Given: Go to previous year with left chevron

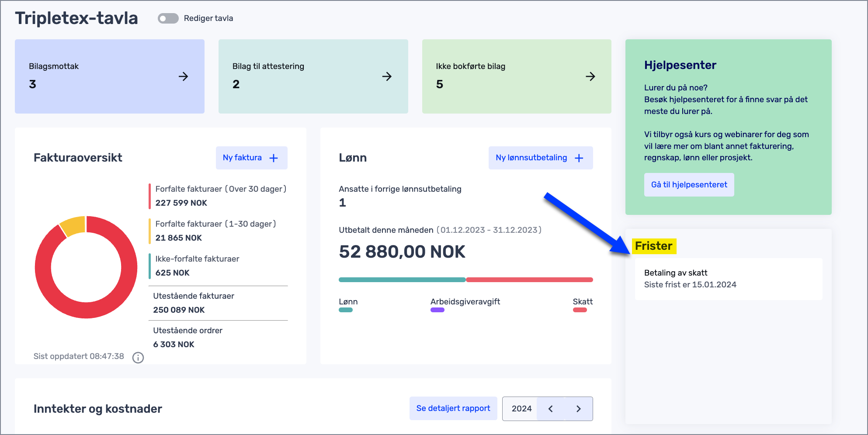Looking at the screenshot, I should pyautogui.click(x=551, y=409).
